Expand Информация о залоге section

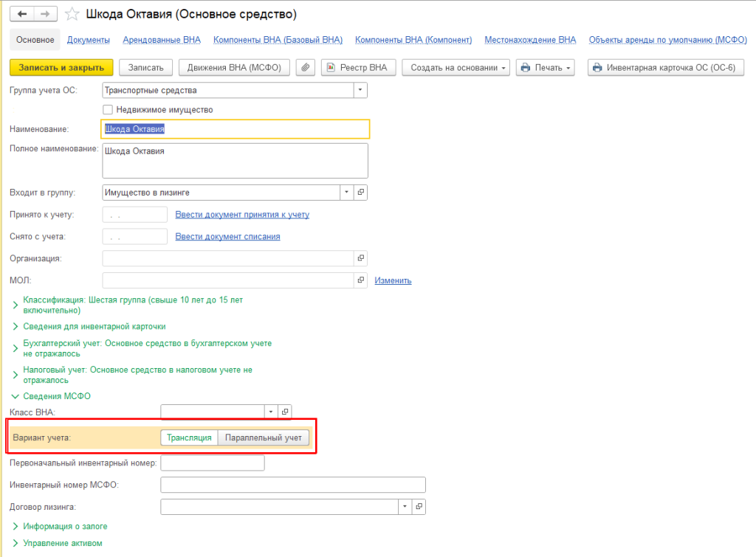click(x=15, y=527)
